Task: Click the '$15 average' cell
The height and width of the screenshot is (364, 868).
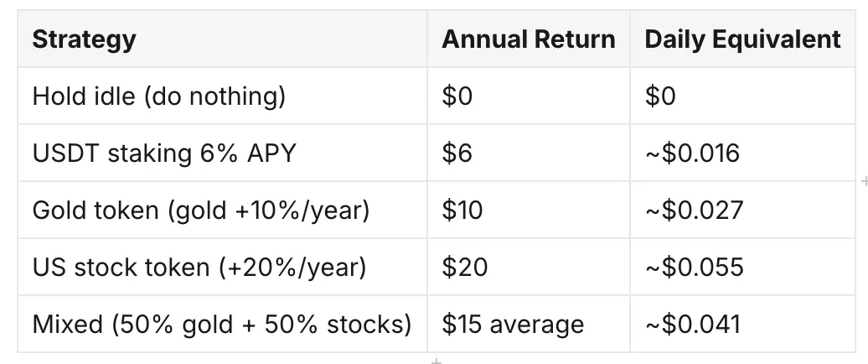Action: click(528, 324)
